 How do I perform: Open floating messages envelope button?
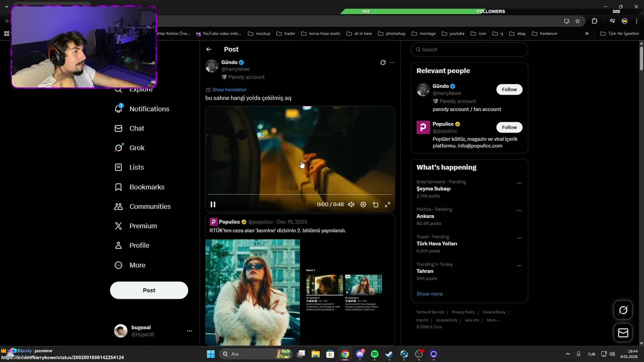(x=623, y=333)
